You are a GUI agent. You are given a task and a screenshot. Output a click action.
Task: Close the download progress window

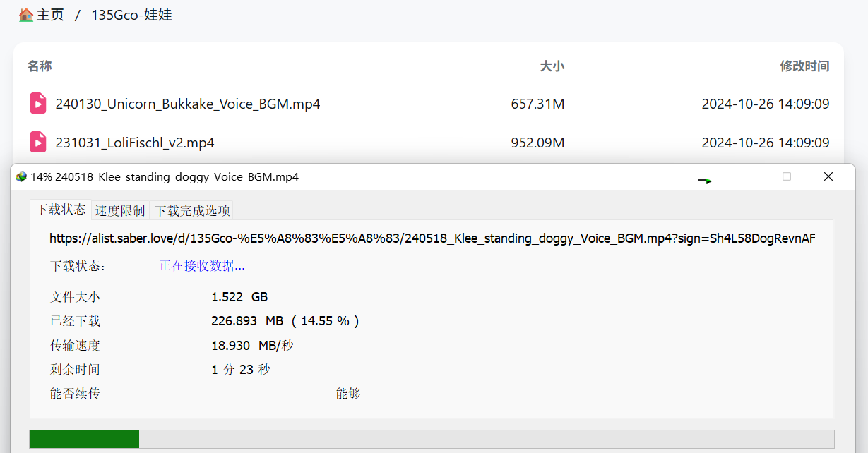[x=828, y=176]
